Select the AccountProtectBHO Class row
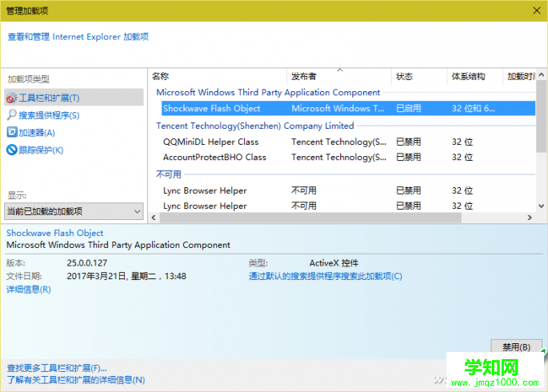The height and width of the screenshot is (392, 548). (348, 158)
